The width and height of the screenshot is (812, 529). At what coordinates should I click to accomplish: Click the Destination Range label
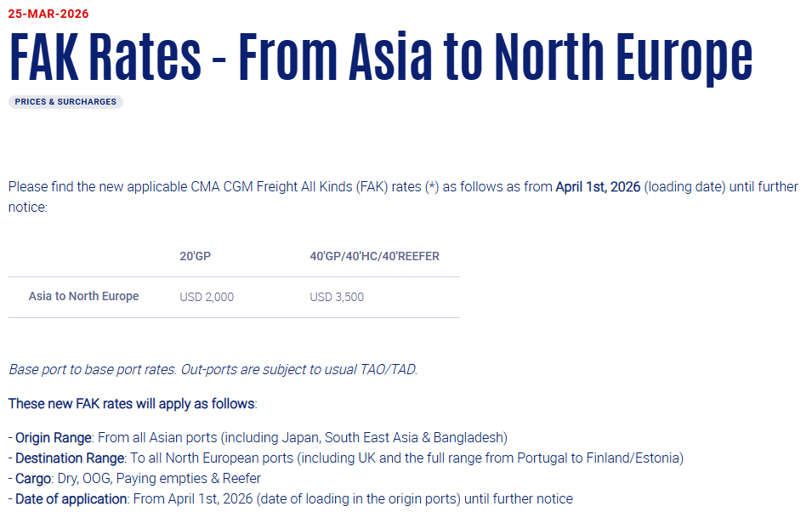click(x=69, y=458)
